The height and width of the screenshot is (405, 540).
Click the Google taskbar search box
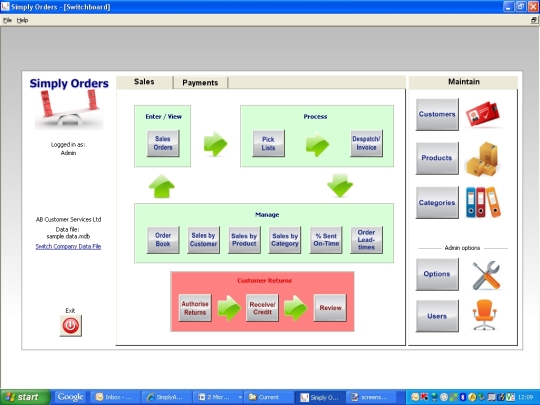coord(71,397)
